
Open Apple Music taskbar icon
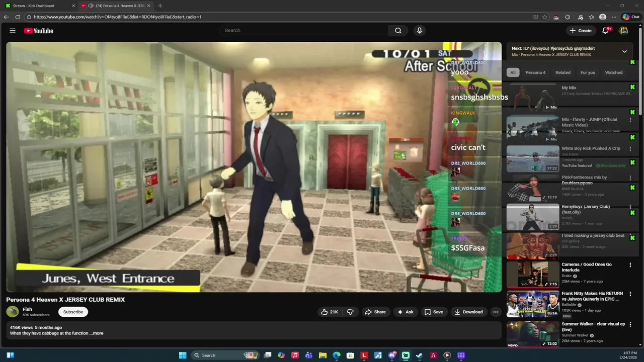click(x=295, y=355)
